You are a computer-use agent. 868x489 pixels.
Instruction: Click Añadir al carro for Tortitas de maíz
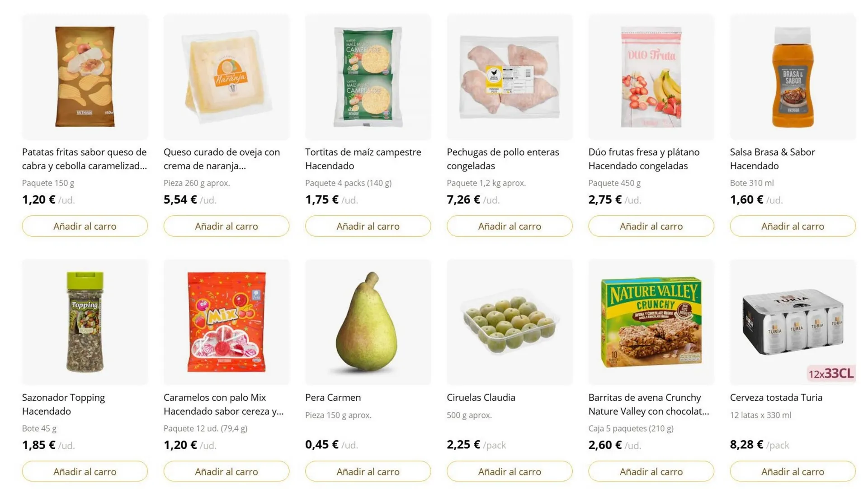[x=368, y=226]
